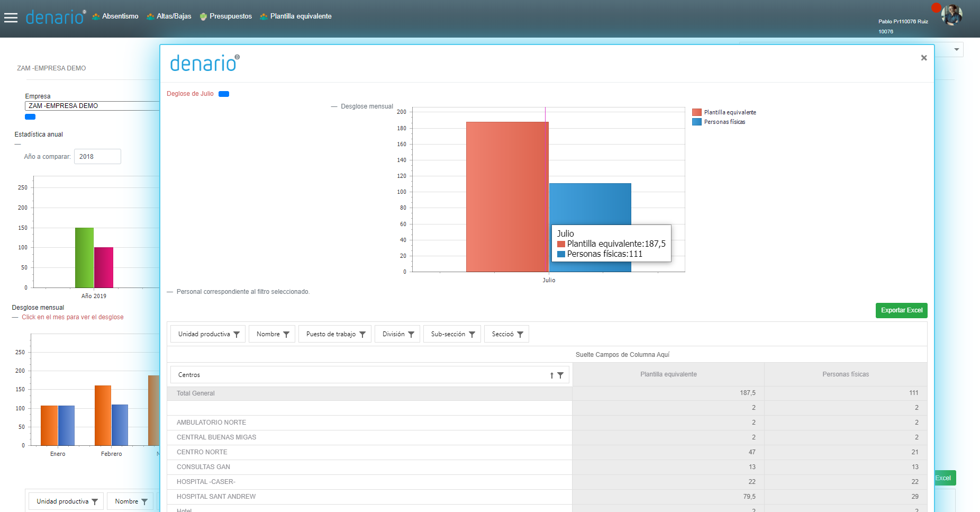This screenshot has height=512, width=980.
Task: Click the ZAM -EMPRESA DEMO page title
Action: (51, 68)
